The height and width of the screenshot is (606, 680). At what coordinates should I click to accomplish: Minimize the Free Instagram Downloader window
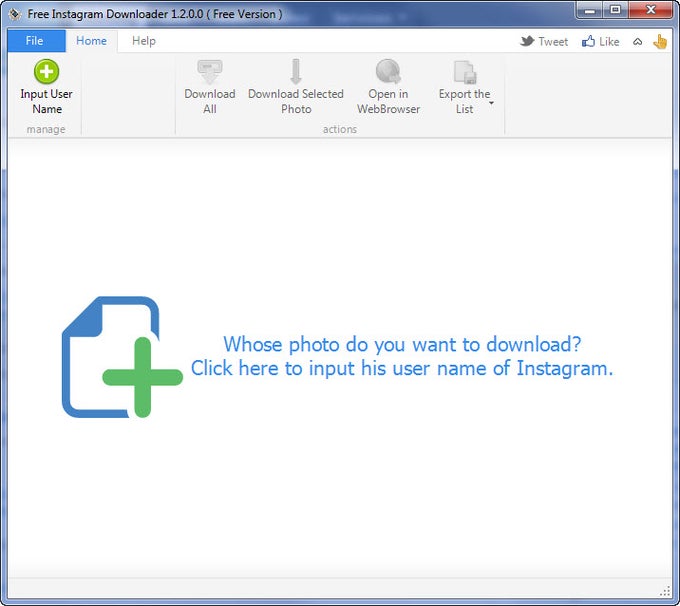pyautogui.click(x=590, y=10)
